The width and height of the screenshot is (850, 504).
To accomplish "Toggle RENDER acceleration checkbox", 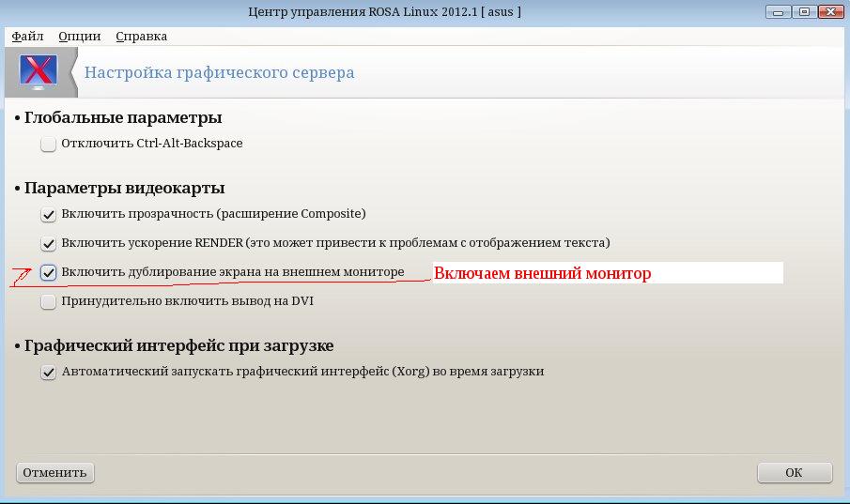I will pyautogui.click(x=48, y=244).
